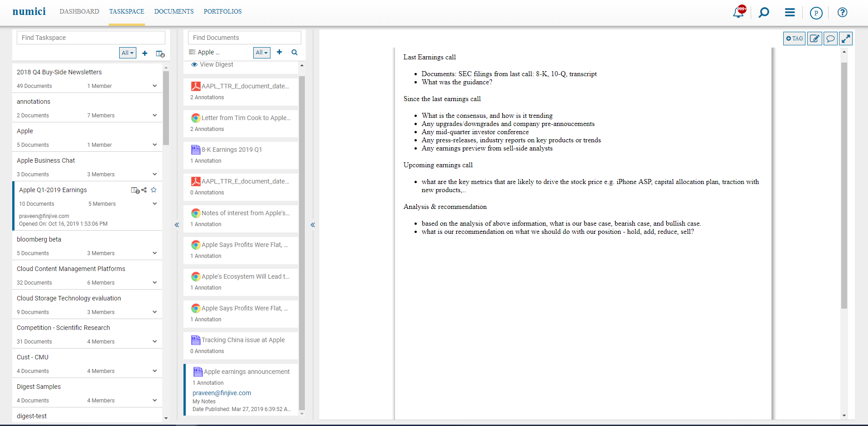Expand bloomberg beta chevron

pyautogui.click(x=154, y=253)
